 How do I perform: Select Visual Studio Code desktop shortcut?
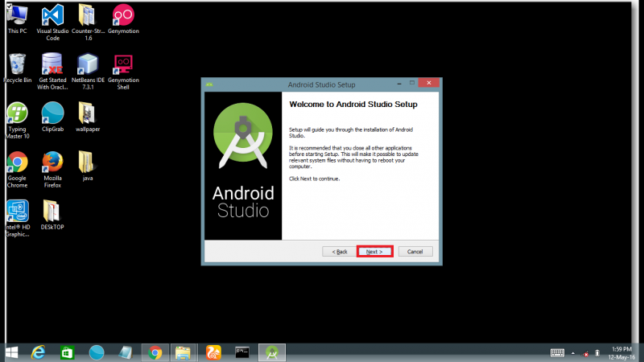52,23
